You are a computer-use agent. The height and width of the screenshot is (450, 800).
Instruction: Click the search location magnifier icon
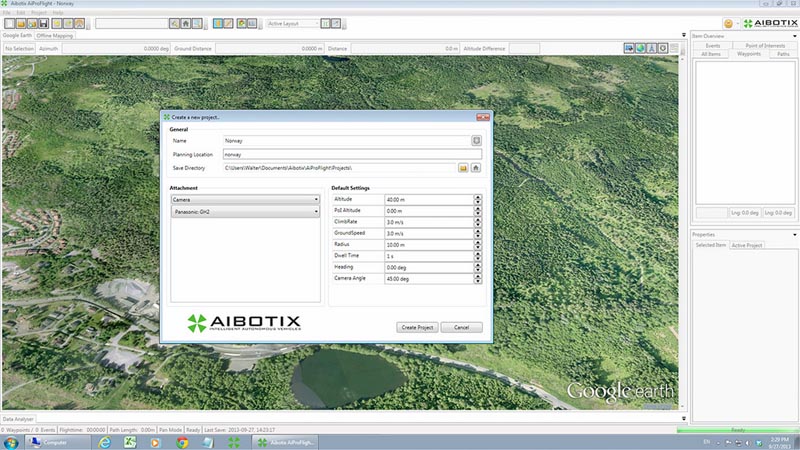pyautogui.click(x=174, y=23)
